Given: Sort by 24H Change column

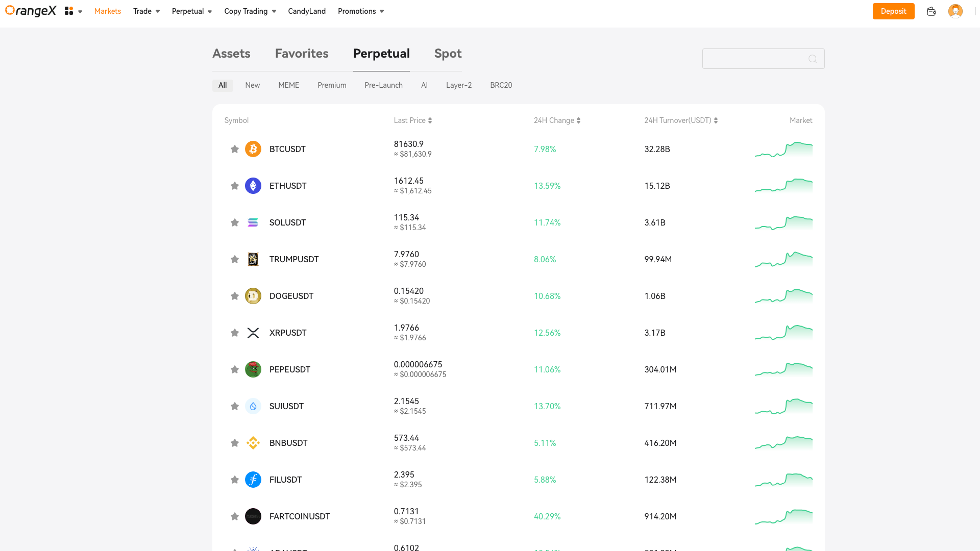Looking at the screenshot, I should 557,120.
